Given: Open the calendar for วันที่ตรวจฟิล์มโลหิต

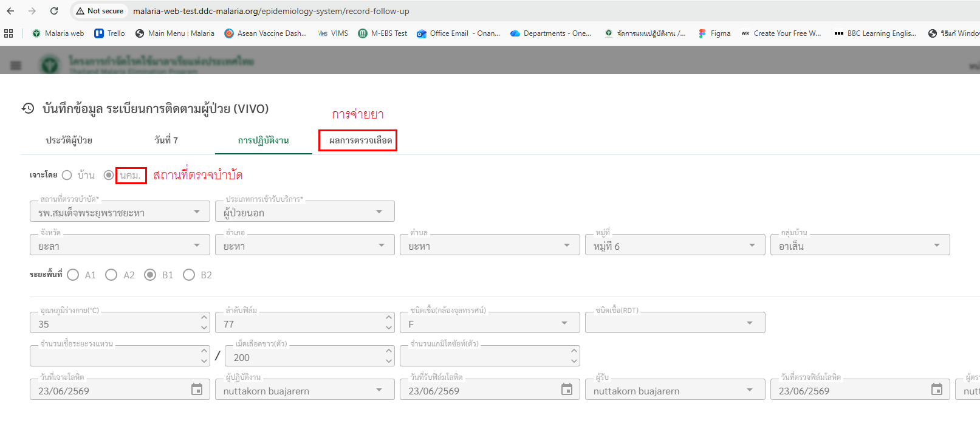Looking at the screenshot, I should [x=937, y=389].
